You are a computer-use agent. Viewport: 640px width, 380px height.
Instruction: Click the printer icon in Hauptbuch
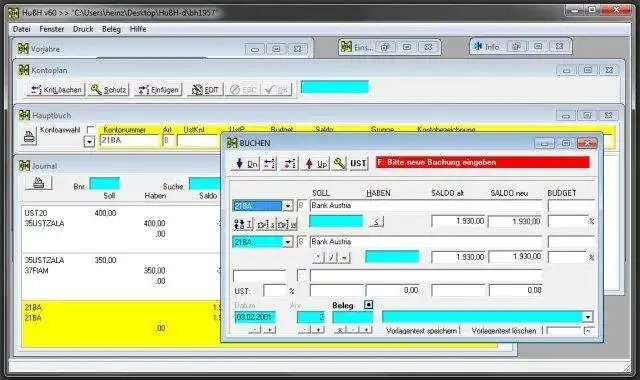(29, 137)
